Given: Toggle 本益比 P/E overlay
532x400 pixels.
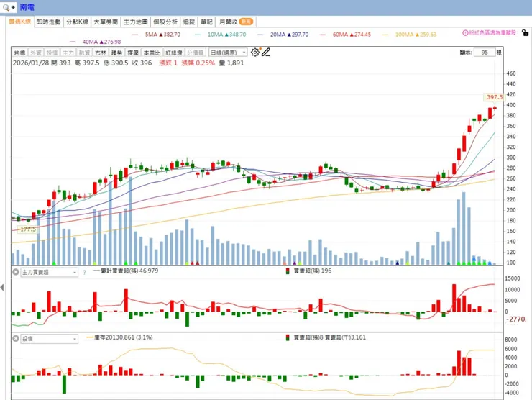Looking at the screenshot, I should pos(152,53).
